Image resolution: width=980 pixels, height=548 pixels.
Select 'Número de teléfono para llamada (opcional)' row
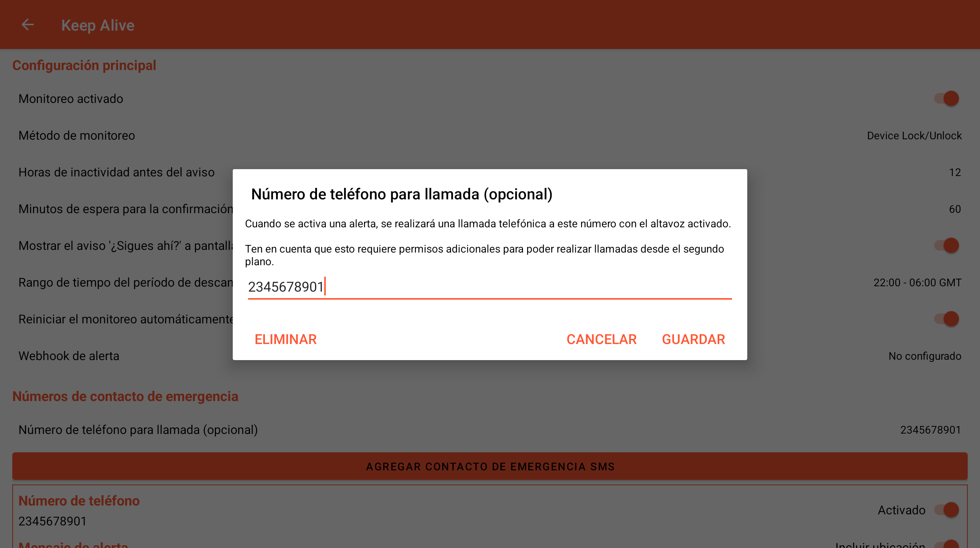490,430
